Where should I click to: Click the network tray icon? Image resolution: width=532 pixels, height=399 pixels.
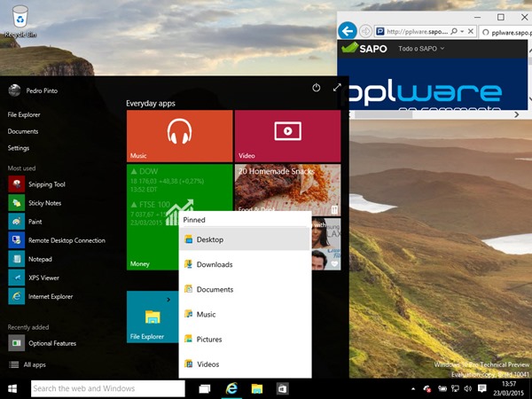pos(455,389)
